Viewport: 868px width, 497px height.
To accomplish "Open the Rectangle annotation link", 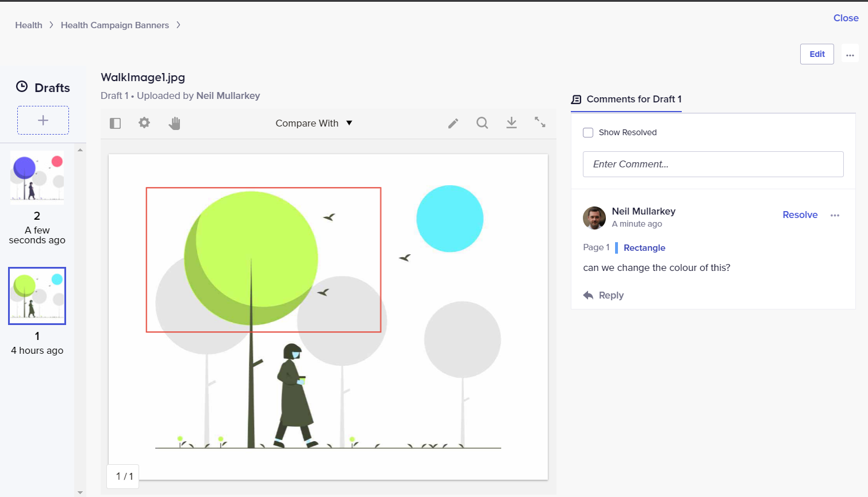I will point(644,247).
